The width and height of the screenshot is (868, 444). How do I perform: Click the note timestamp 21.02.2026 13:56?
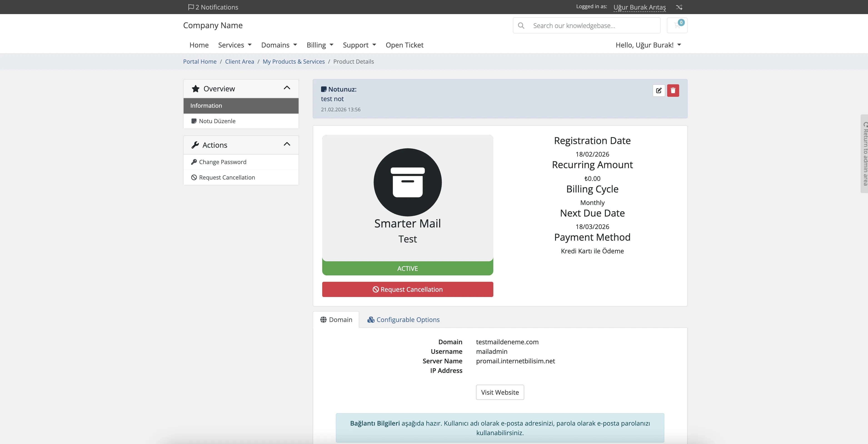(340, 110)
